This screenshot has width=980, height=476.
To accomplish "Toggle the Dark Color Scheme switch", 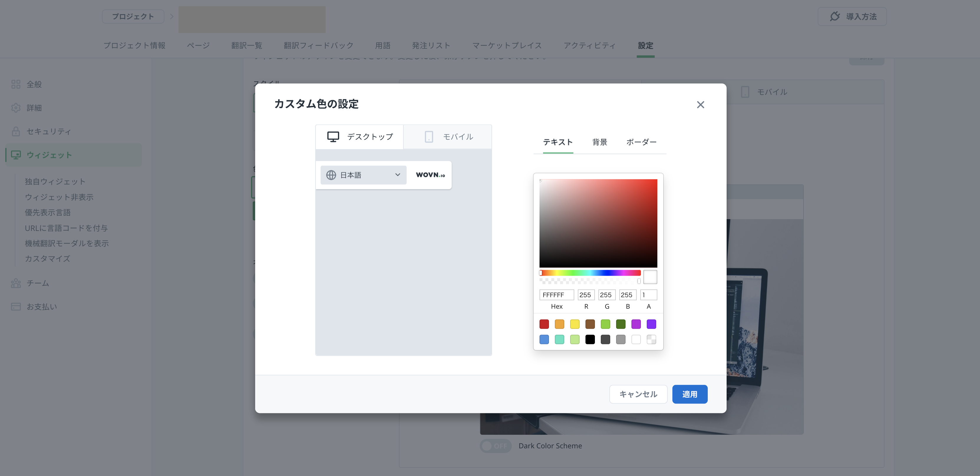I will point(495,446).
